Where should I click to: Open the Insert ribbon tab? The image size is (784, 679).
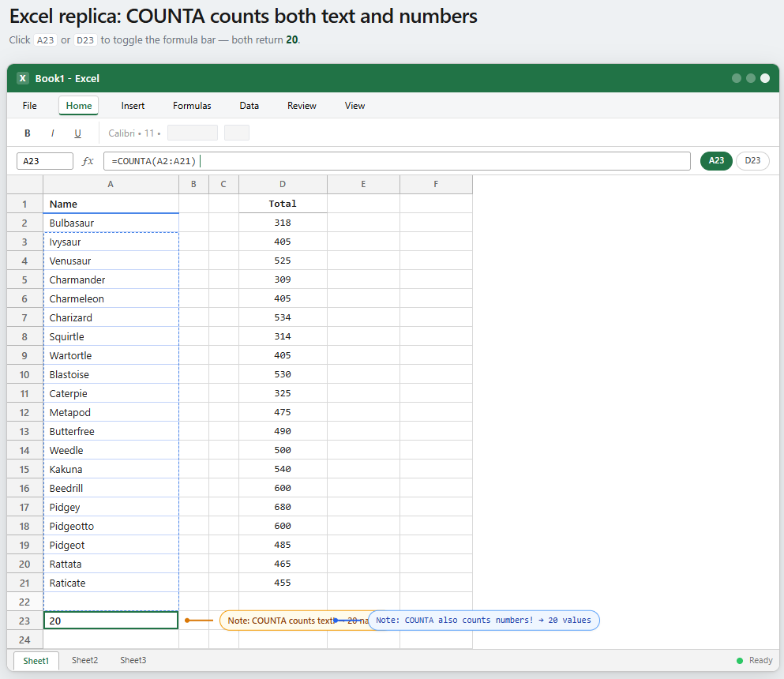coord(133,106)
